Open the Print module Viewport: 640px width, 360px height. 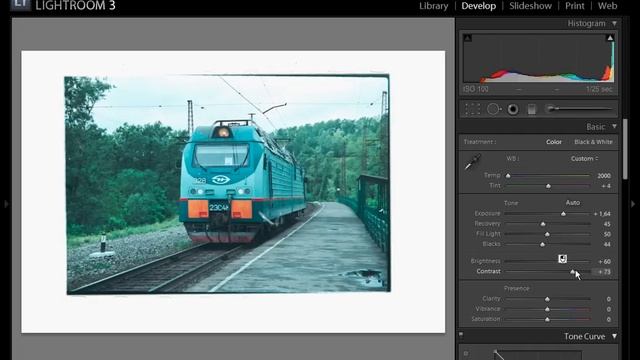[575, 6]
